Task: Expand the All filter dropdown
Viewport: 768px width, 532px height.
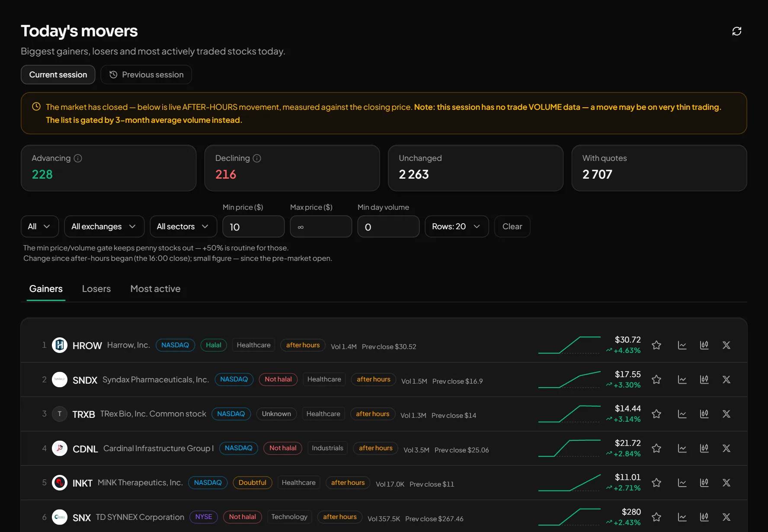Action: coord(40,227)
